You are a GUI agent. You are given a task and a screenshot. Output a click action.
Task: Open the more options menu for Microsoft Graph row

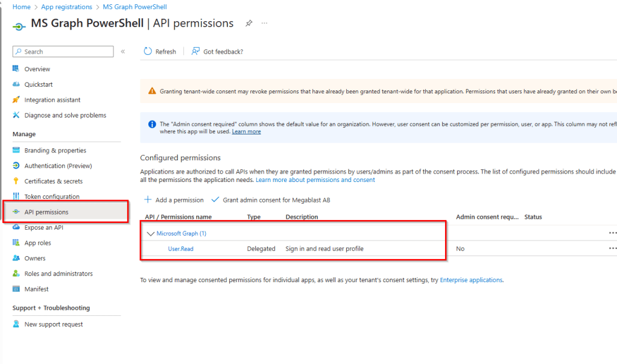(612, 233)
